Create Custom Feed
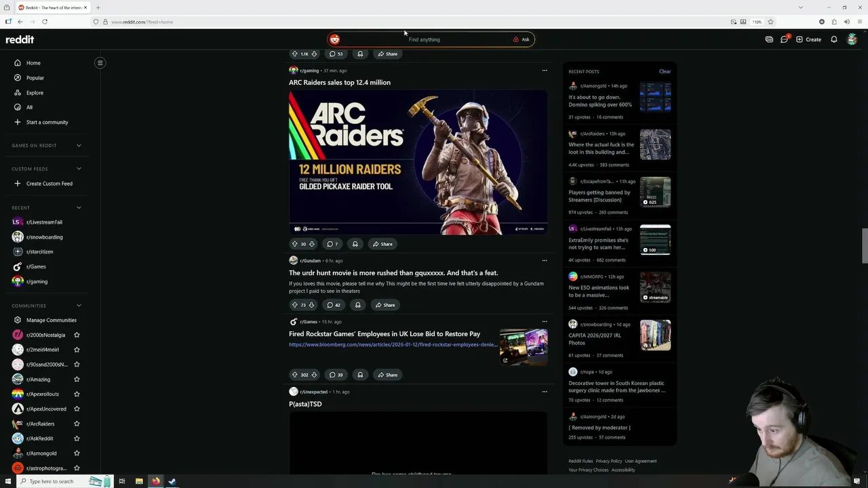Screen dimensions: 868x488 49,184
